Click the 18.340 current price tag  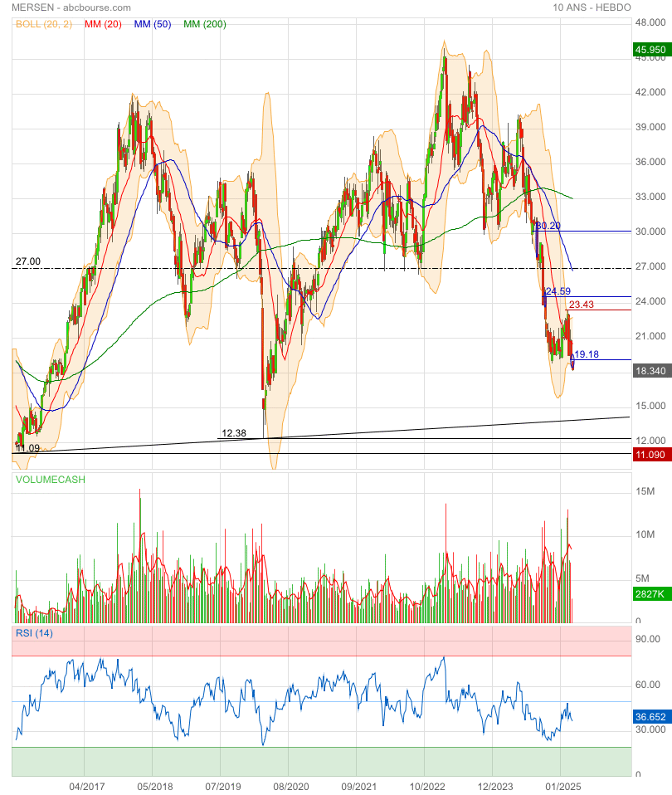[x=650, y=371]
